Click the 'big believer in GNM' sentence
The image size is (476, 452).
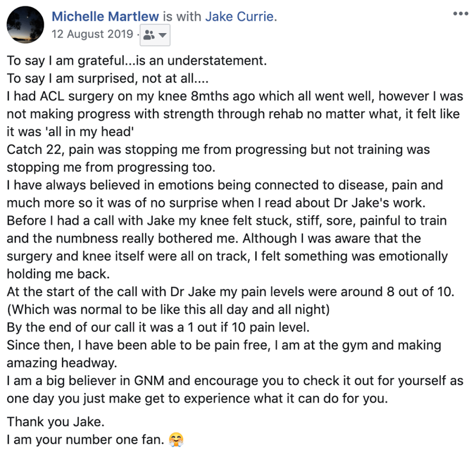[x=235, y=381]
